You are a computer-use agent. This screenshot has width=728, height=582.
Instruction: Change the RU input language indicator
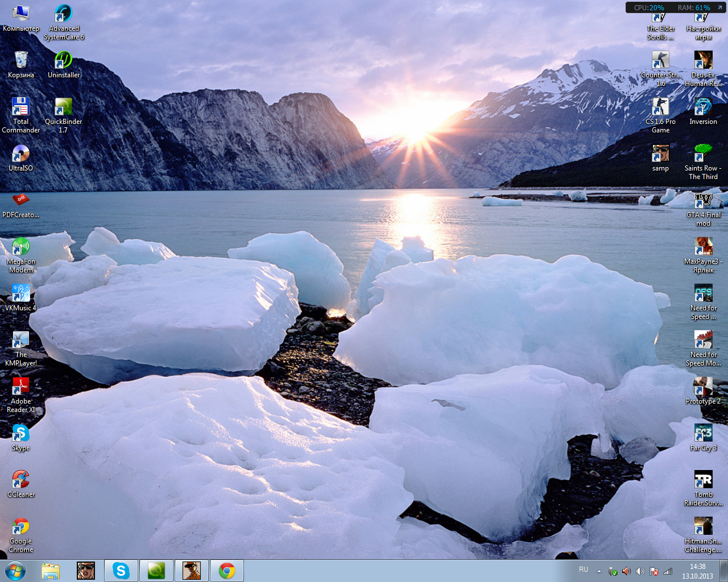(x=584, y=569)
